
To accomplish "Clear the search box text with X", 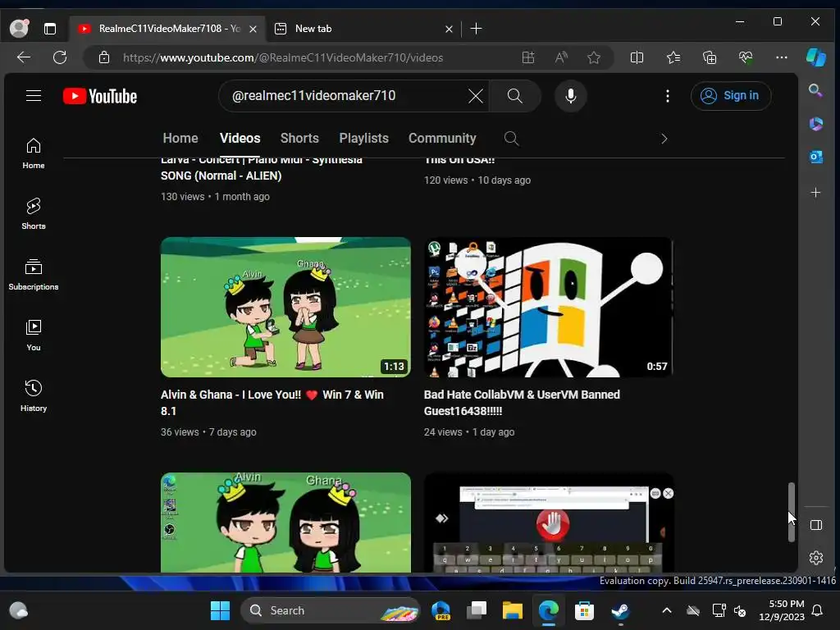I will pos(475,96).
